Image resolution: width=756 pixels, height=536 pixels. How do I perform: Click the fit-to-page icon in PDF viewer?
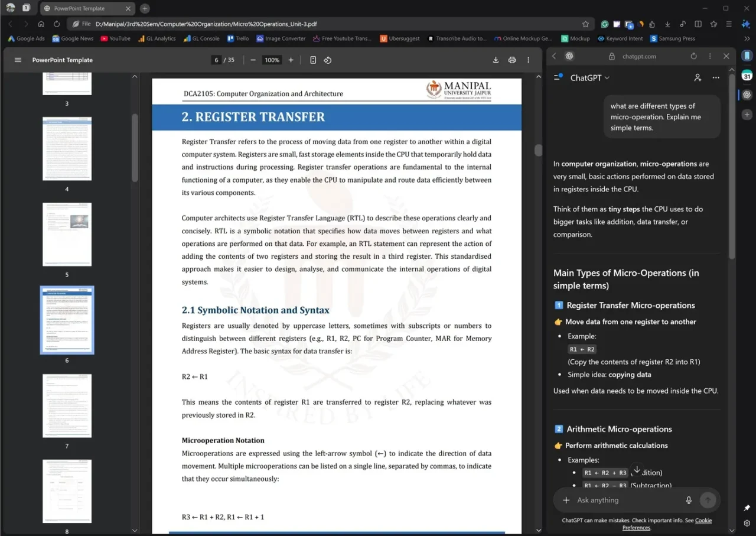(x=312, y=60)
